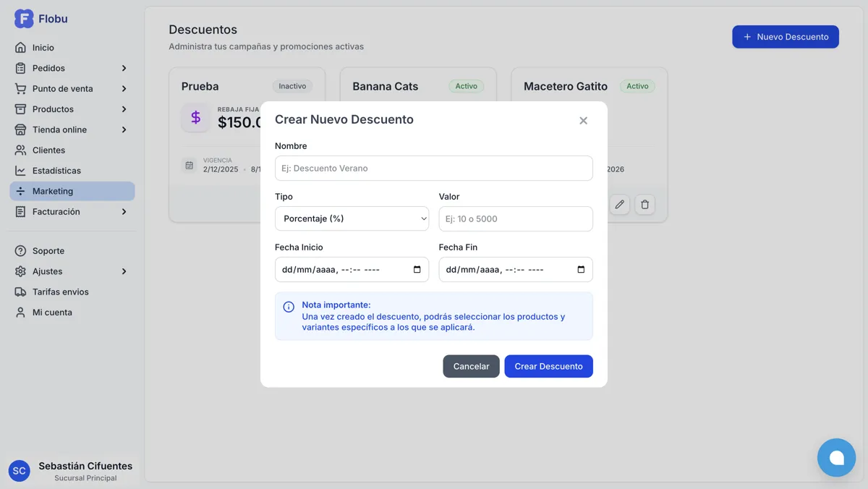Click the Cancelar button
The image size is (868, 489).
coord(471,366)
